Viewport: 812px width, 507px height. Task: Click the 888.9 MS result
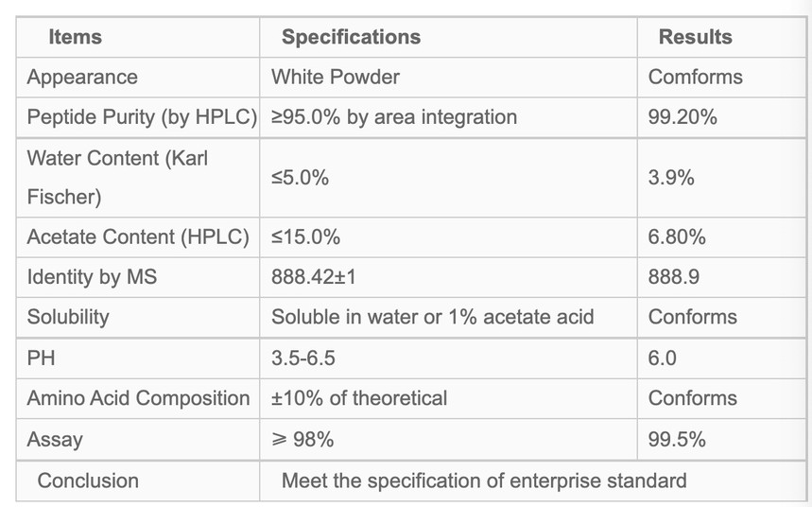[673, 278]
